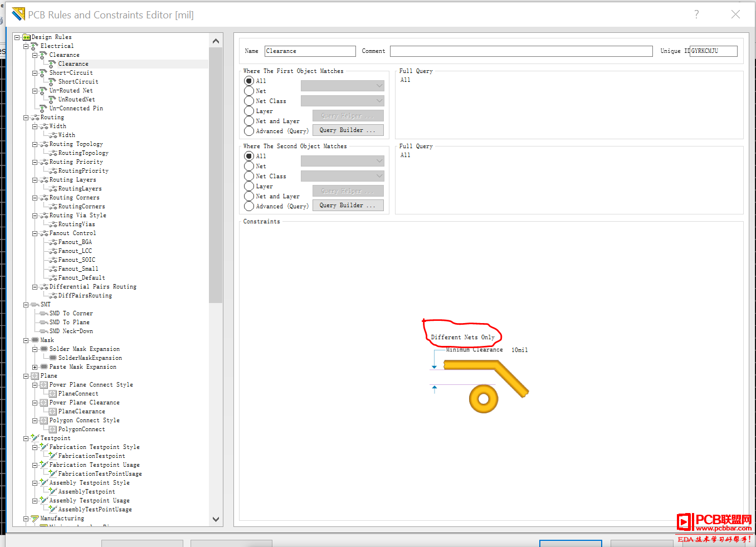Viewport: 756px width, 547px height.
Task: Click Different Nets Only constraint option
Action: point(462,338)
